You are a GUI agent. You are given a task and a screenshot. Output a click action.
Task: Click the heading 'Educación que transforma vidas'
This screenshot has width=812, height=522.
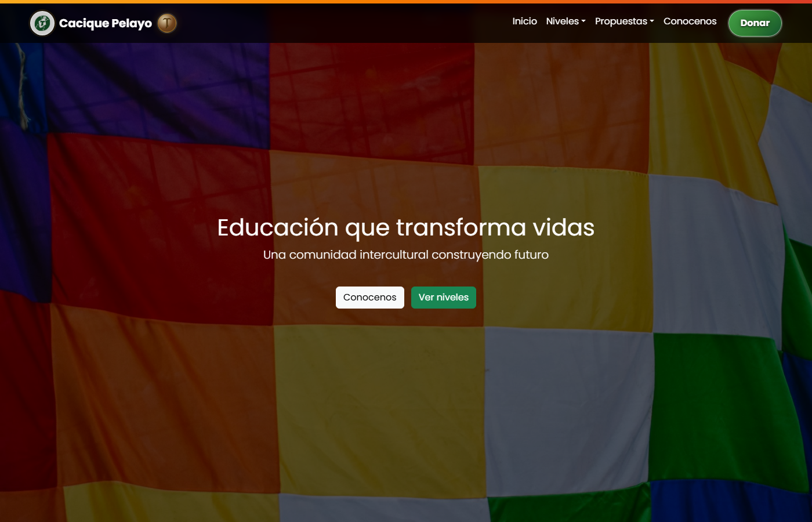pos(406,228)
